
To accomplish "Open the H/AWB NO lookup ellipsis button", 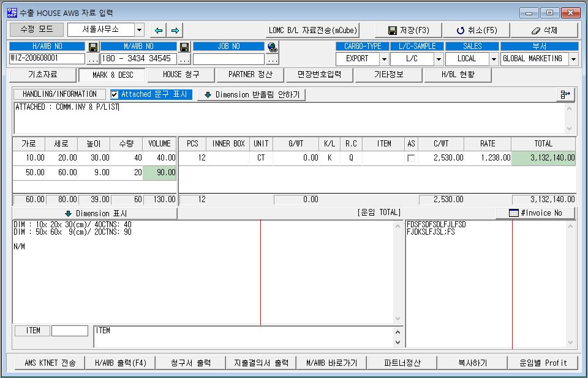I will [x=93, y=59].
